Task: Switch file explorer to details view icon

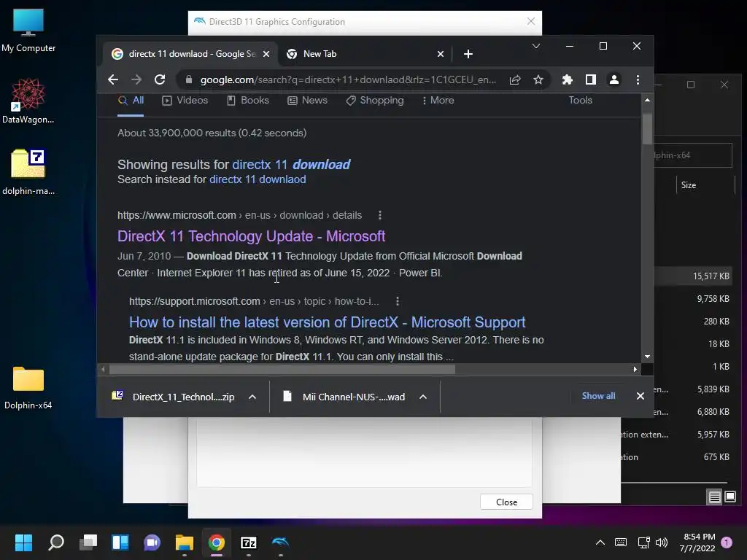Action: (715, 497)
